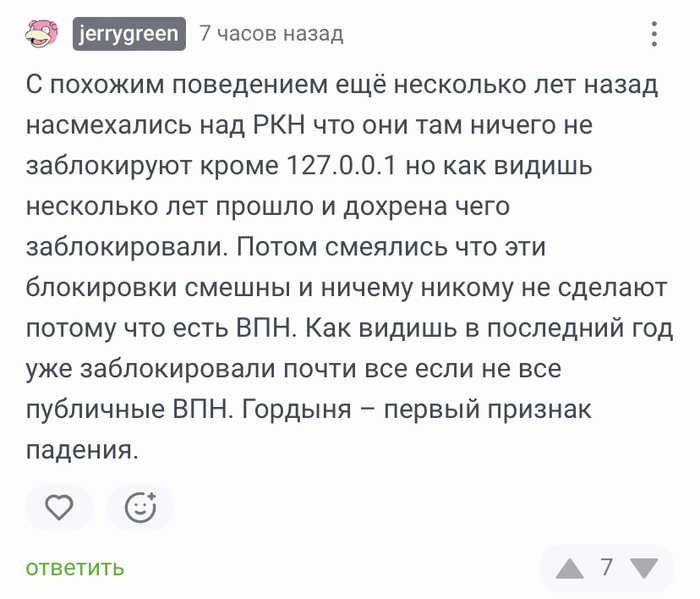Like the comment with the heart icon
Viewport: 700px width, 599px height.
59,507
